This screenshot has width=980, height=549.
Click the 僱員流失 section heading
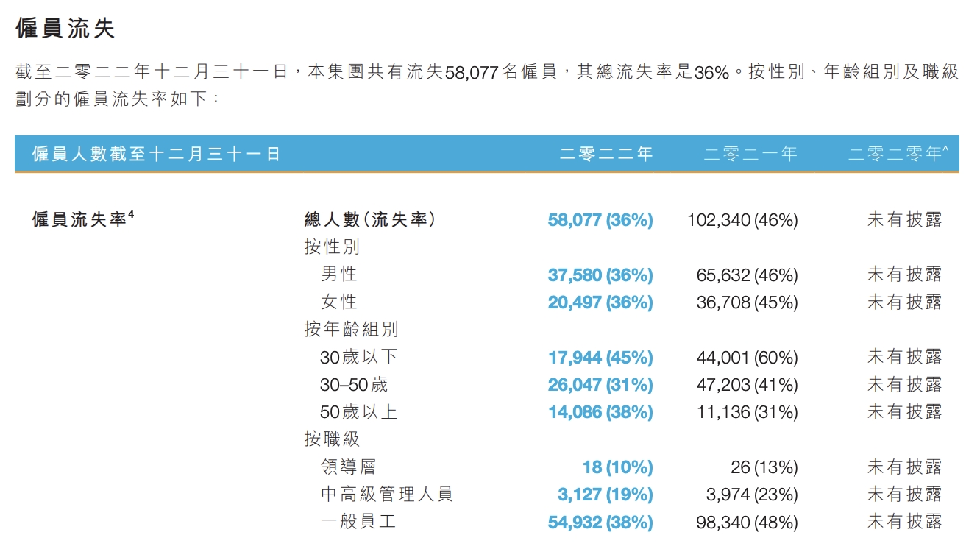click(x=65, y=29)
